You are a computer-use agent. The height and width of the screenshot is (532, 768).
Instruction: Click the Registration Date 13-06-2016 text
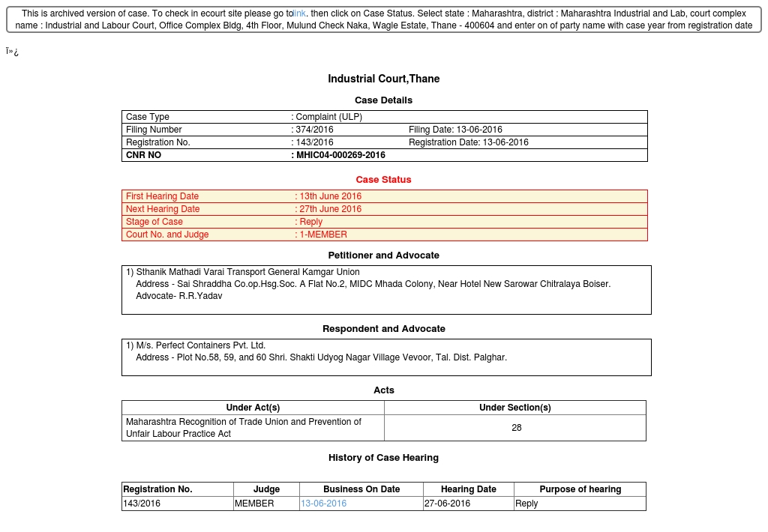468,142
